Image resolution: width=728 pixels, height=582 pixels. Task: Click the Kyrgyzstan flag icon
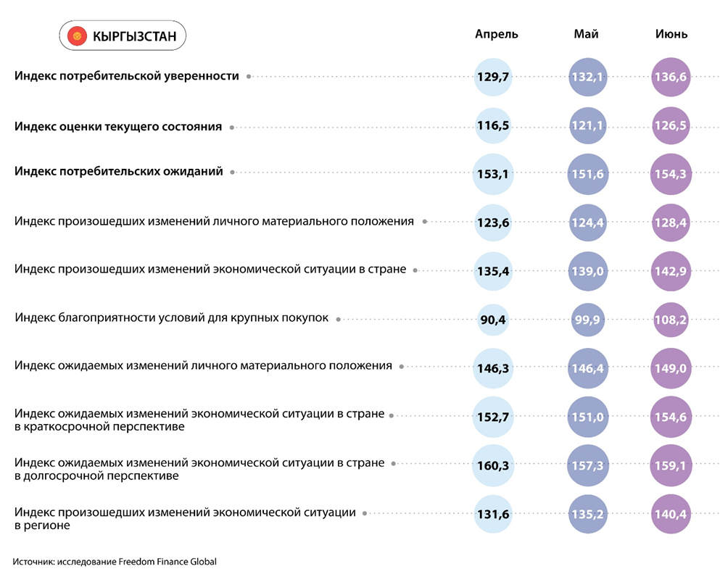coord(77,36)
